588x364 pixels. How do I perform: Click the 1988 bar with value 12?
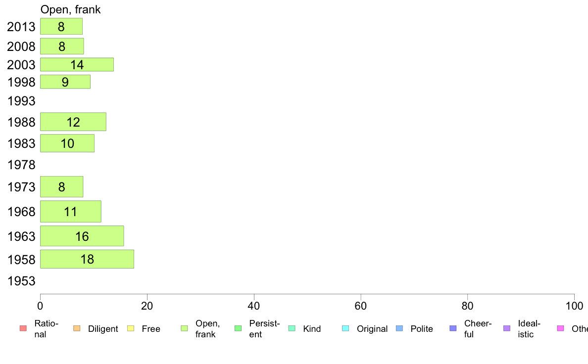(x=73, y=122)
